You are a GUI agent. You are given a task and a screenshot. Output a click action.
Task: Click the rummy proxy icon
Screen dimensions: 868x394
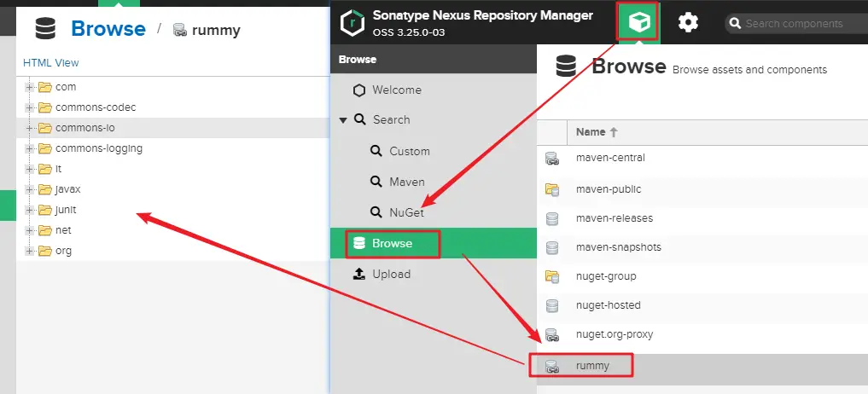(552, 367)
